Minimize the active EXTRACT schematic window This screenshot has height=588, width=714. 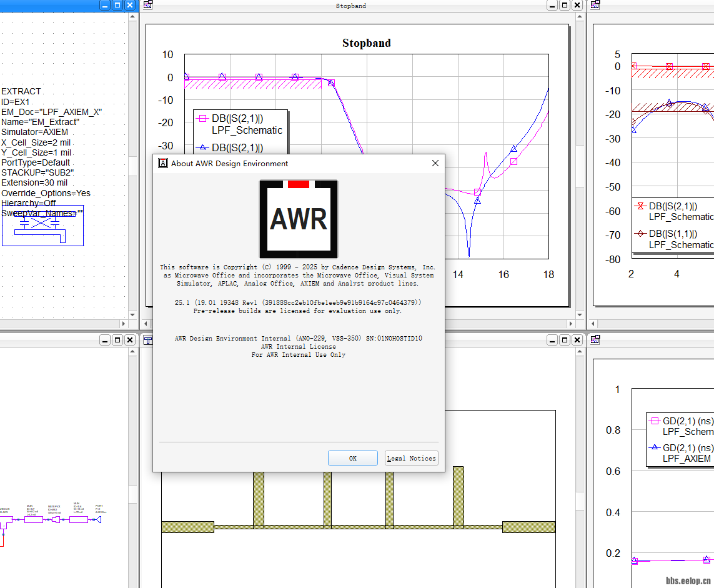pyautogui.click(x=105, y=5)
